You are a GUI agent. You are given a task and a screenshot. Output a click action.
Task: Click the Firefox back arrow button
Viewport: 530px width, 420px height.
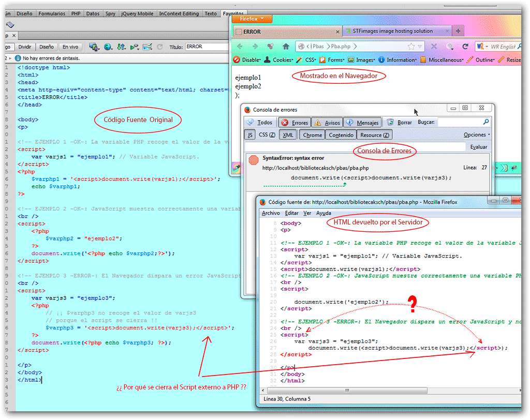pyautogui.click(x=240, y=46)
